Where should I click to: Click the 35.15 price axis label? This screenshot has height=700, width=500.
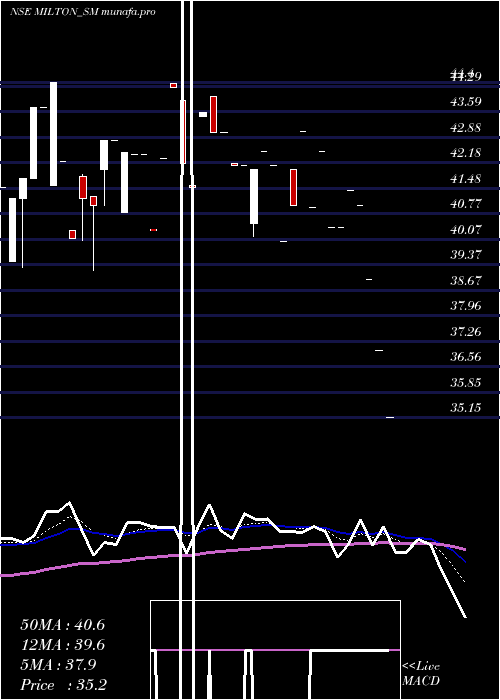[466, 408]
